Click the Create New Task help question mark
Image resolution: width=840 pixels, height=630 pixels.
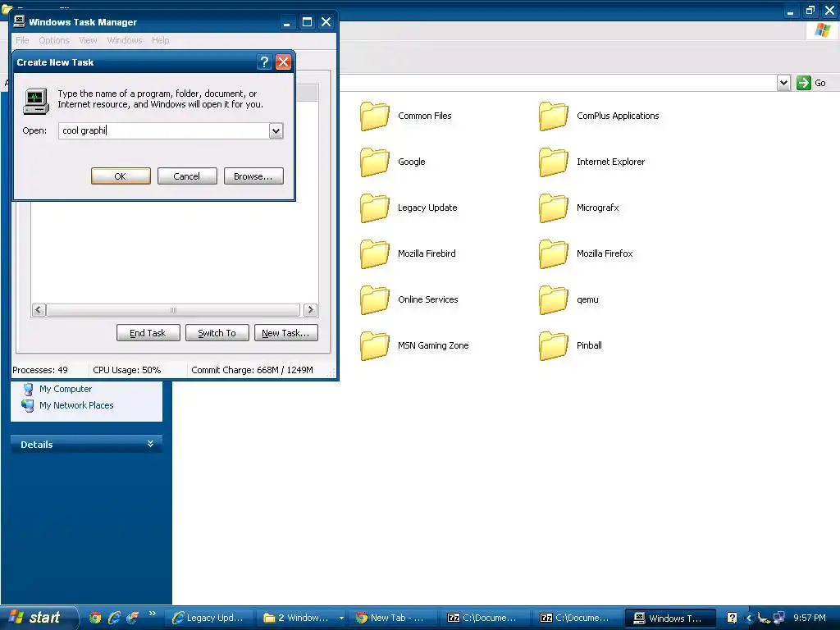point(264,62)
